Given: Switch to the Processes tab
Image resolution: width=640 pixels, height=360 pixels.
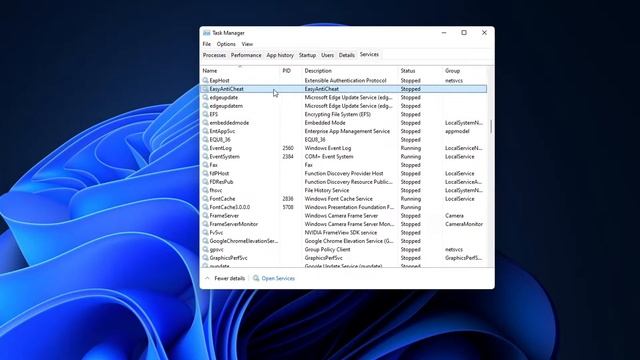Looking at the screenshot, I should [x=214, y=55].
